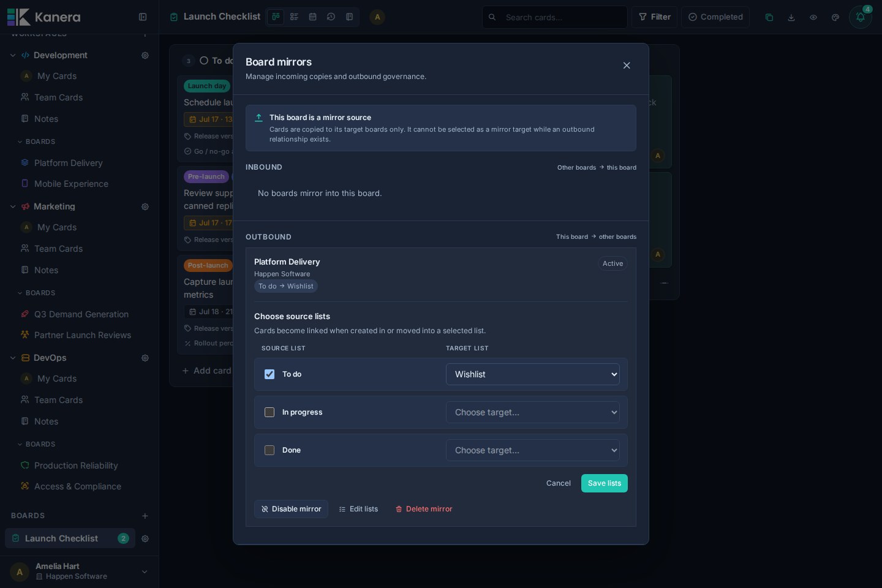882x588 pixels.
Task: Click Add card in To do column
Action: pyautogui.click(x=206, y=371)
